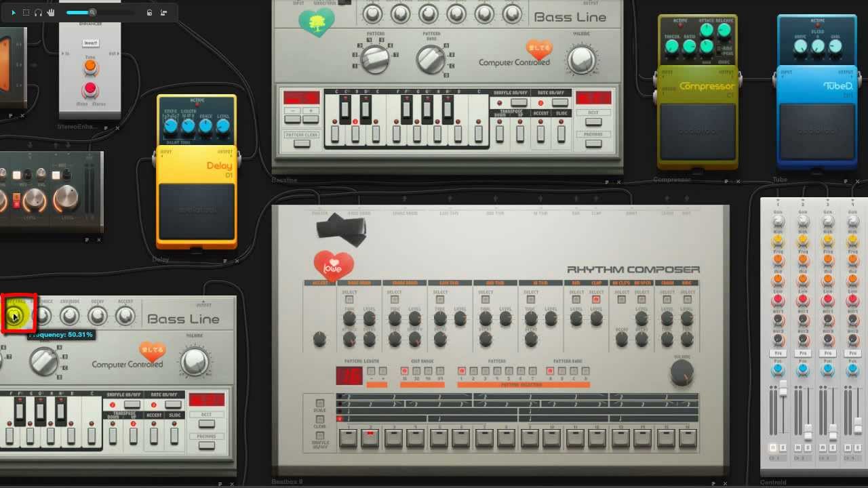Click Decay knob on lower Bass Line
This screenshot has height=488, width=868.
tap(98, 316)
